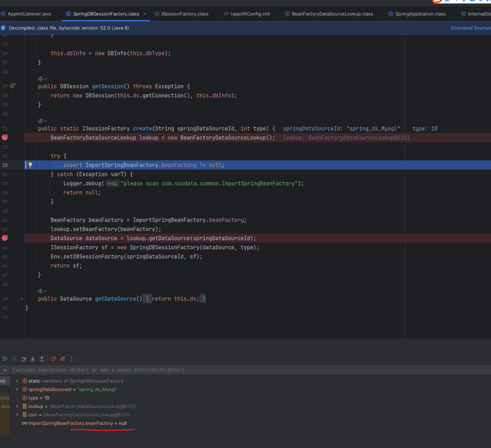
Task: Open the ISessionFactory.class tab
Action: pos(185,14)
